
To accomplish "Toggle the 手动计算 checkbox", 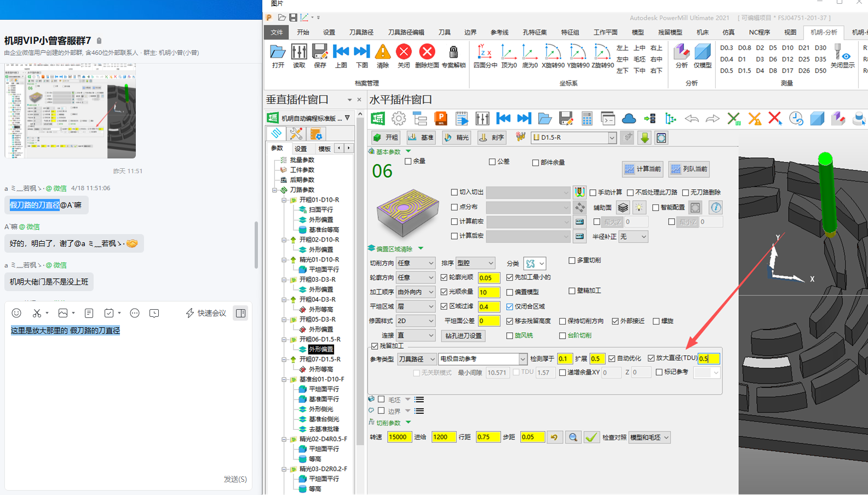I will tap(593, 192).
